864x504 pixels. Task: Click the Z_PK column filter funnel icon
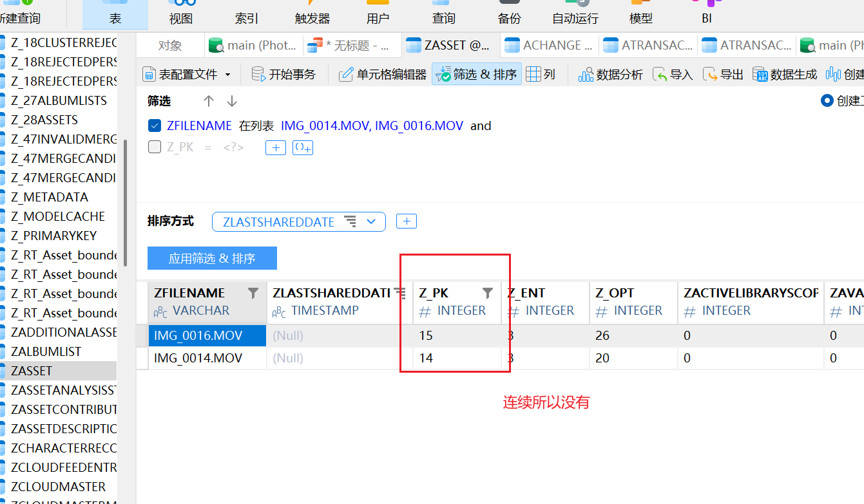[x=488, y=294]
